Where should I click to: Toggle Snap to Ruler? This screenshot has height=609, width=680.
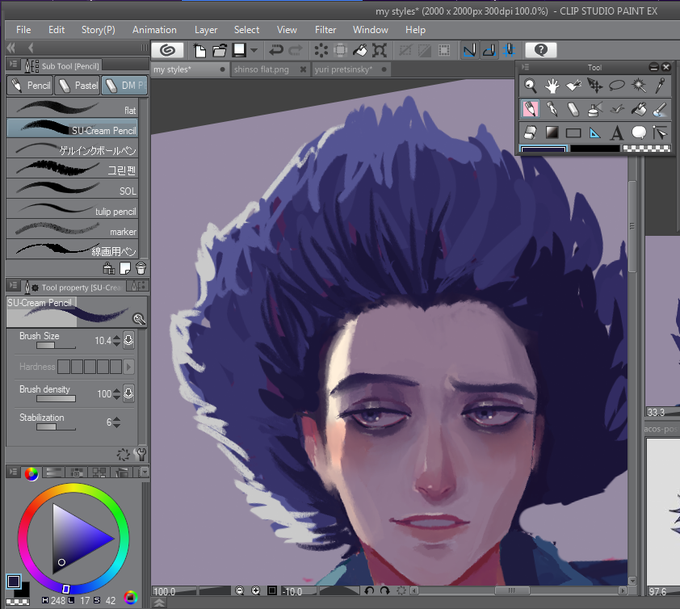(x=469, y=50)
